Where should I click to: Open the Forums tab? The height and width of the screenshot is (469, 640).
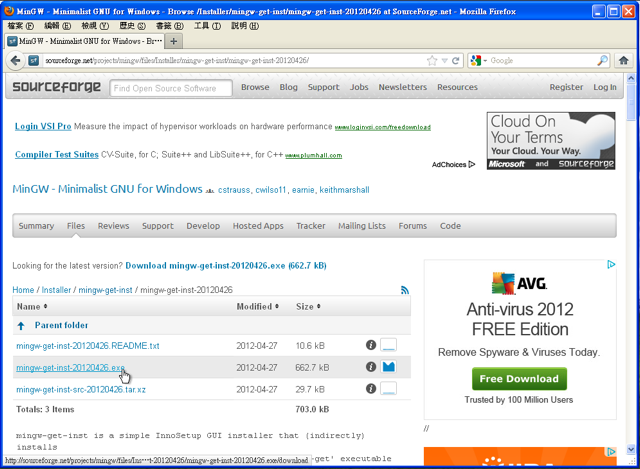pos(413,226)
